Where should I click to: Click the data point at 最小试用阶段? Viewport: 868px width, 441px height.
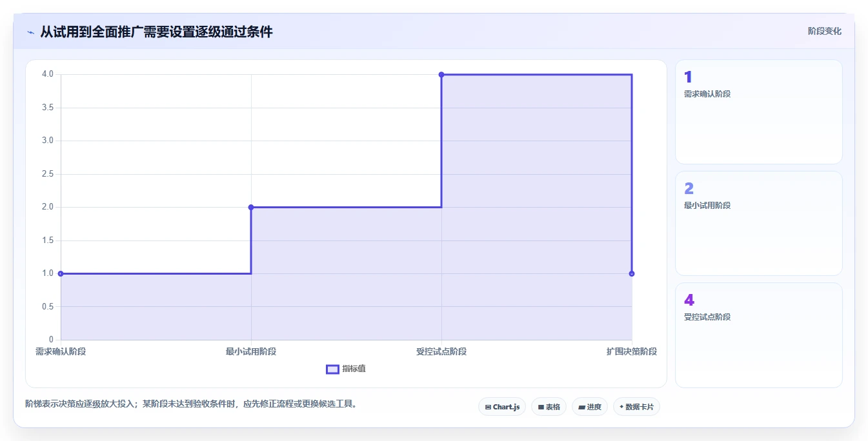(251, 207)
